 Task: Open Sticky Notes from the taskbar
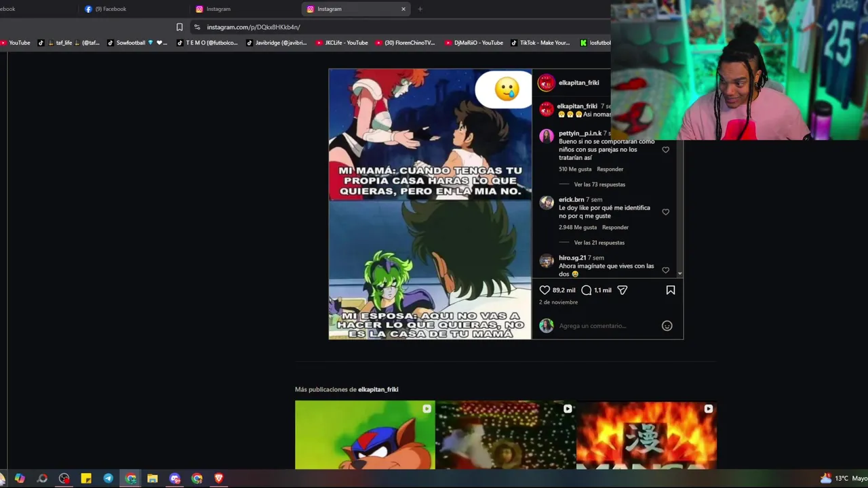coord(86,479)
